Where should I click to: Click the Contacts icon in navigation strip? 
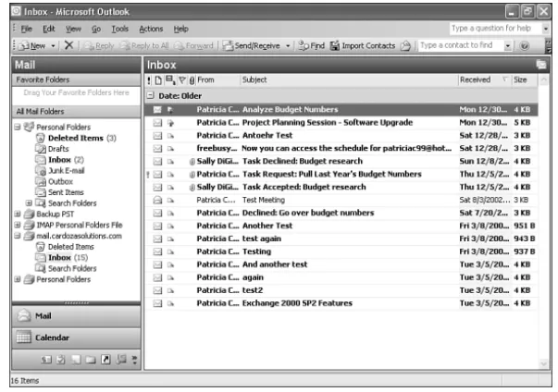point(46,360)
